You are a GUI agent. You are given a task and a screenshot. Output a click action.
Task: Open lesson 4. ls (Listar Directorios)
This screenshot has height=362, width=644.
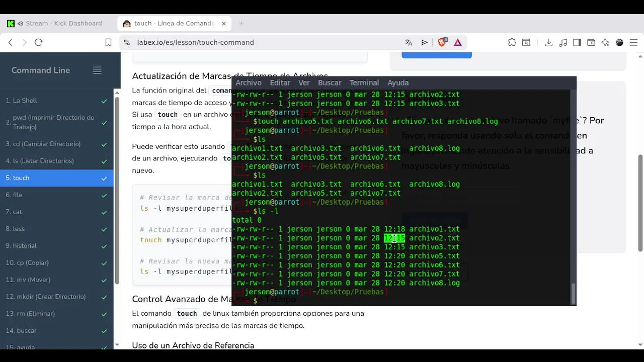(x=56, y=161)
